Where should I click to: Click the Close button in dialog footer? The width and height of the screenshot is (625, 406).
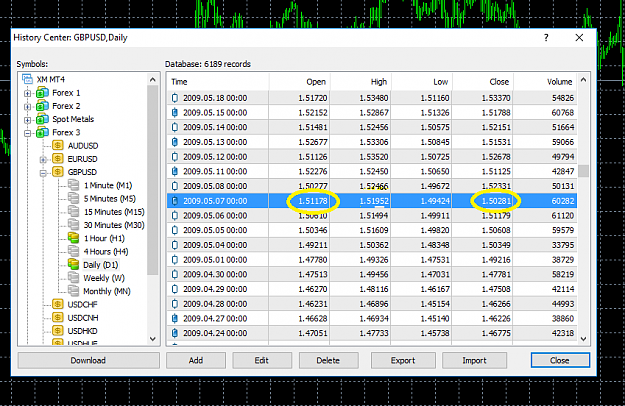(560, 360)
